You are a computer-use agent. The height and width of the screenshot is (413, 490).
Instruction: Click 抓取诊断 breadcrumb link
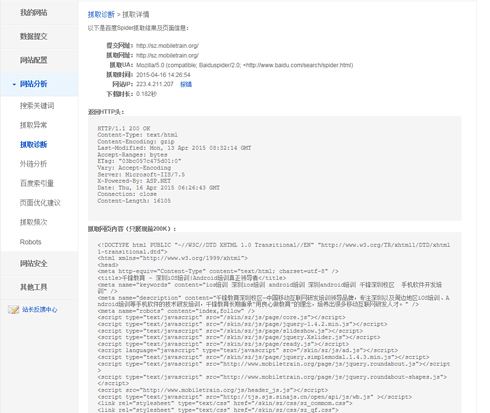(x=101, y=14)
